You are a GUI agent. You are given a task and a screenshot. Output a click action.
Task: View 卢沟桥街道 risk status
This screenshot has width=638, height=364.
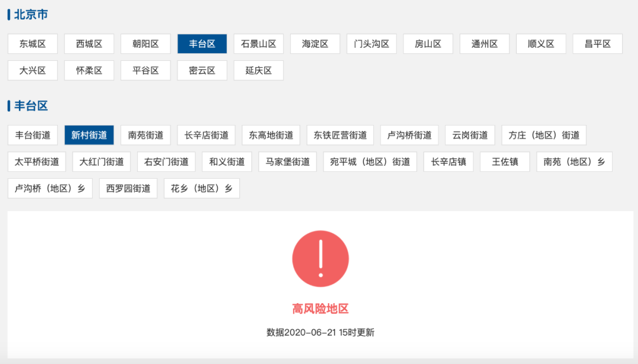point(409,135)
